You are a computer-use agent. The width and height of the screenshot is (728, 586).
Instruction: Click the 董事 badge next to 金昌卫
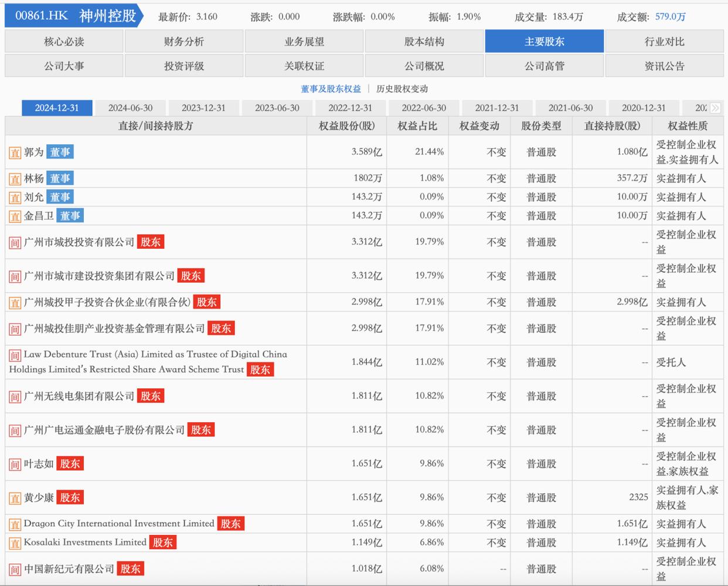pos(70,216)
